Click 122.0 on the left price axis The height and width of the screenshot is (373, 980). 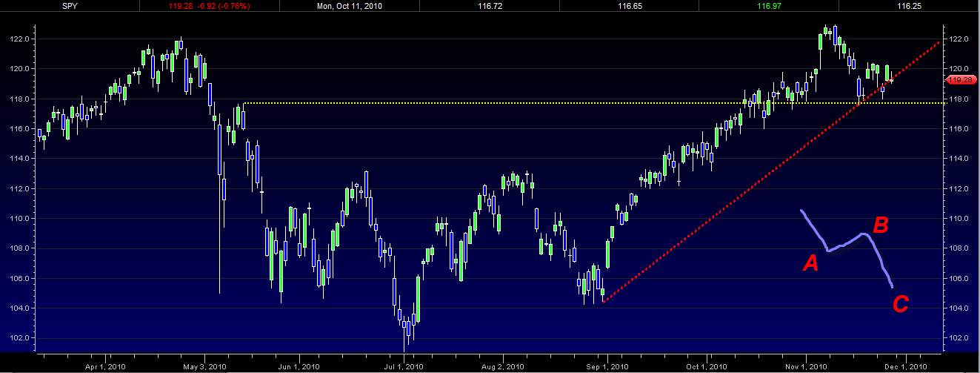click(21, 39)
